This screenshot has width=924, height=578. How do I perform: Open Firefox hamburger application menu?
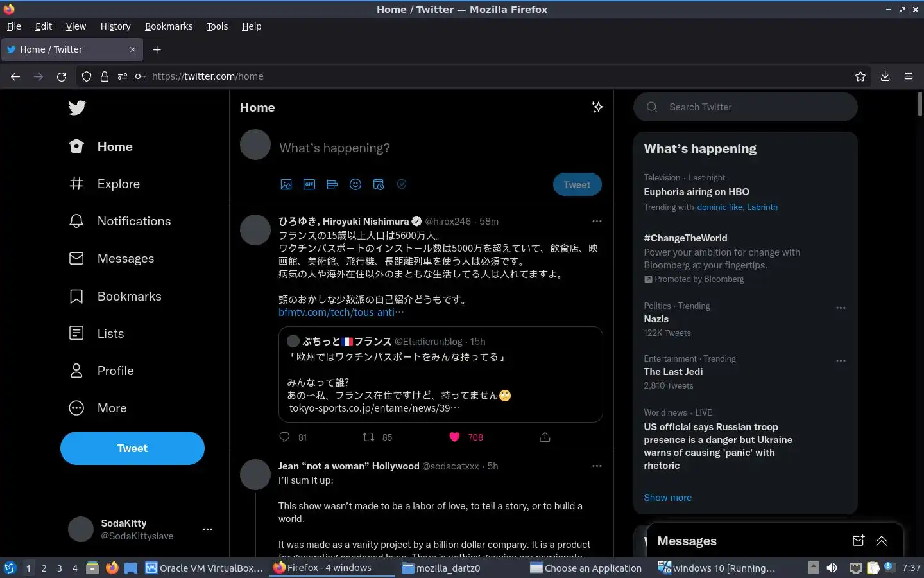[x=909, y=76]
